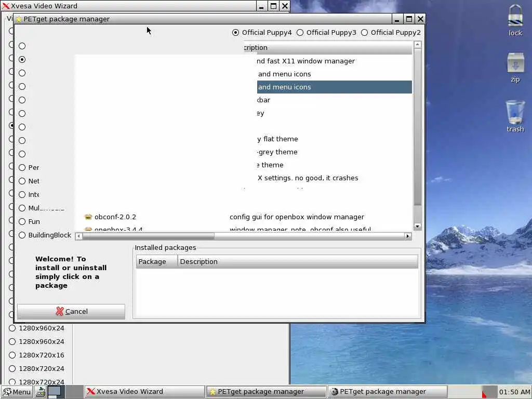This screenshot has height=399, width=532.
Task: Click the Installed packages Description column header
Action: click(x=298, y=262)
